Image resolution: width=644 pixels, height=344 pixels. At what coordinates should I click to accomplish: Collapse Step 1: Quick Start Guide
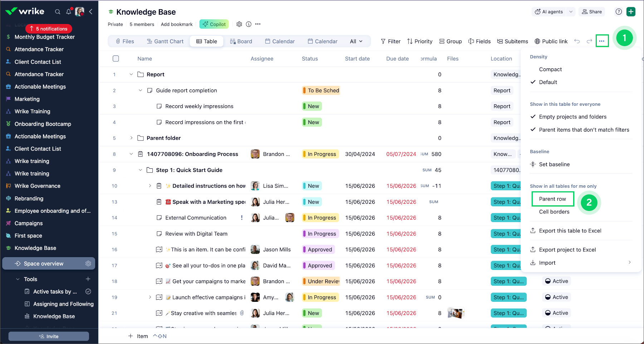pyautogui.click(x=141, y=170)
